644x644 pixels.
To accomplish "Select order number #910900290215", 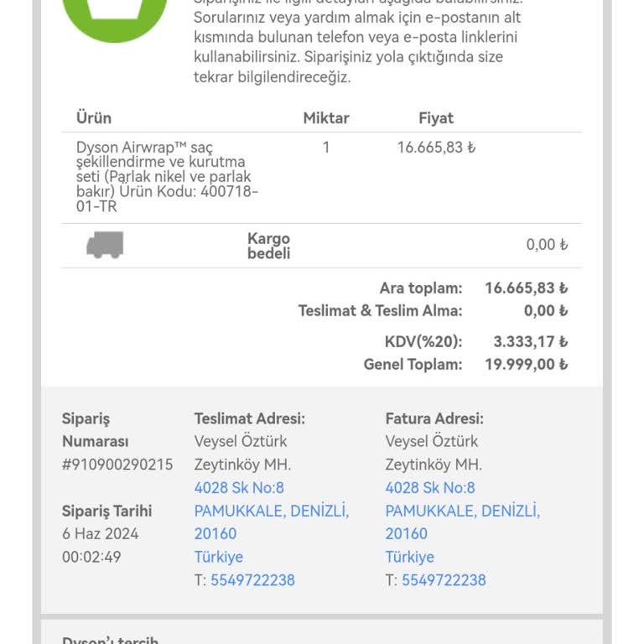I will coord(117,465).
